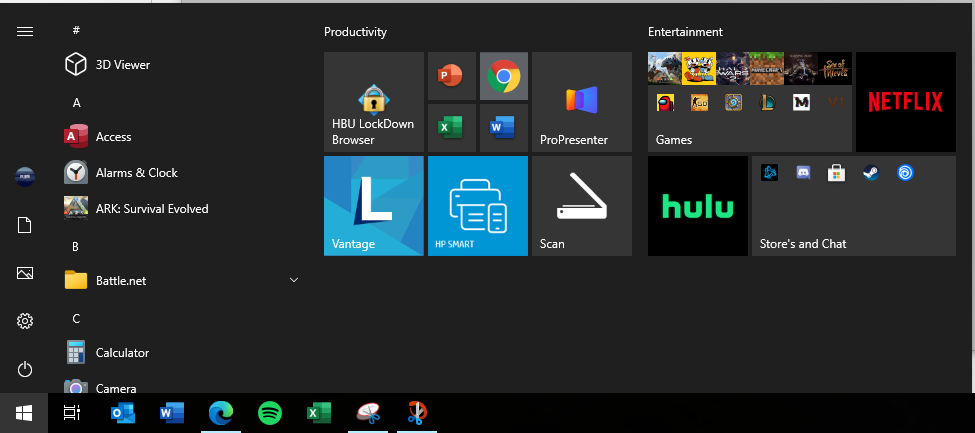The image size is (975, 433).
Task: Click the '#' letter header in app list
Action: pos(76,30)
